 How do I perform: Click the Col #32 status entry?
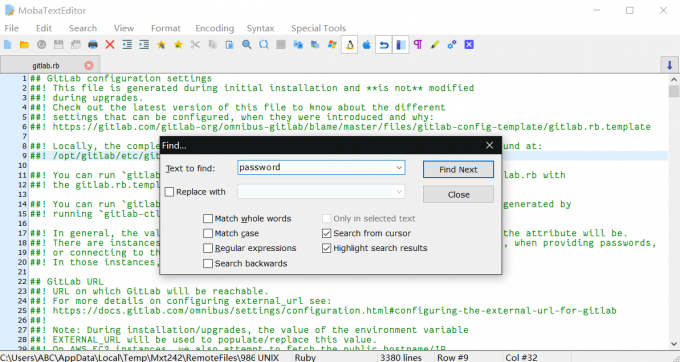(x=521, y=358)
